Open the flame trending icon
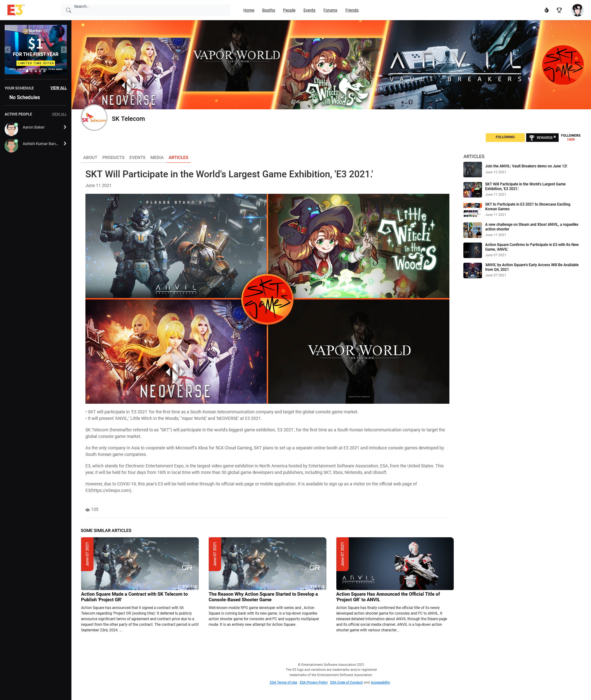Viewport: 591px width, 700px height. pyautogui.click(x=547, y=10)
